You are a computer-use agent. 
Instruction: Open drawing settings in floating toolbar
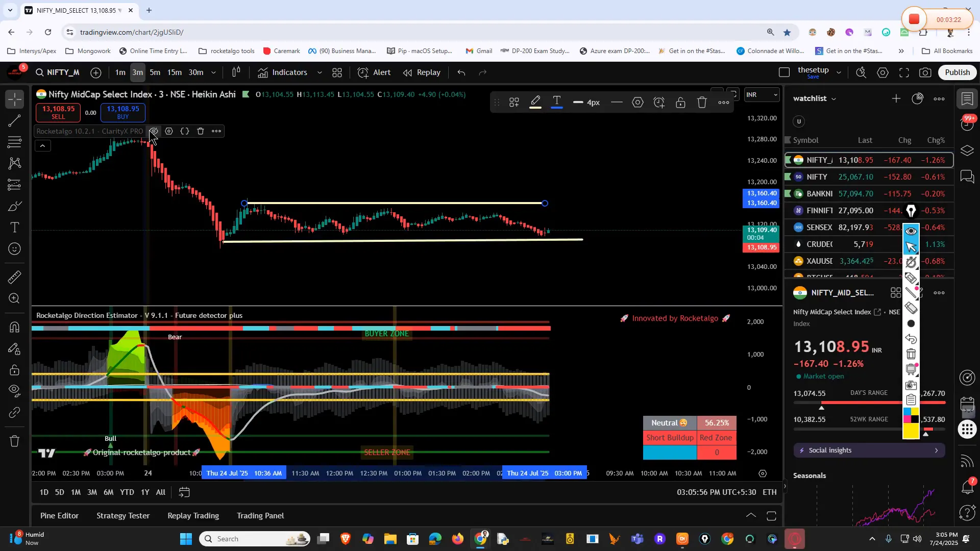(x=638, y=103)
